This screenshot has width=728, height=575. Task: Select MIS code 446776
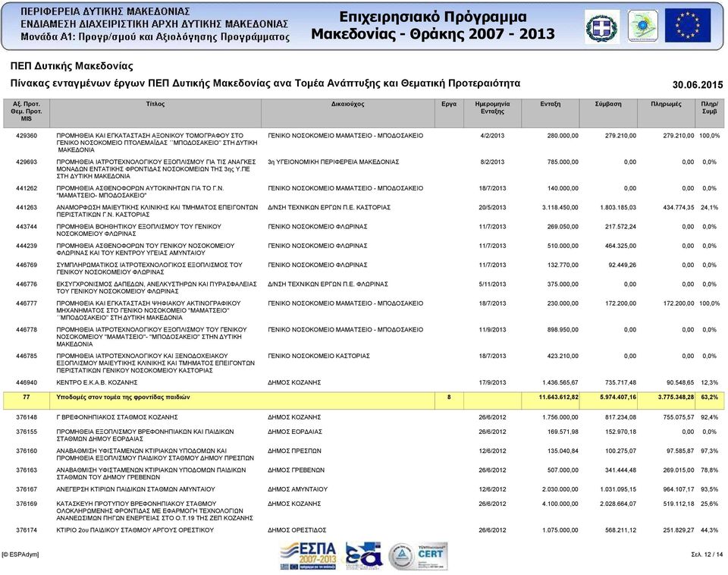pos(27,284)
